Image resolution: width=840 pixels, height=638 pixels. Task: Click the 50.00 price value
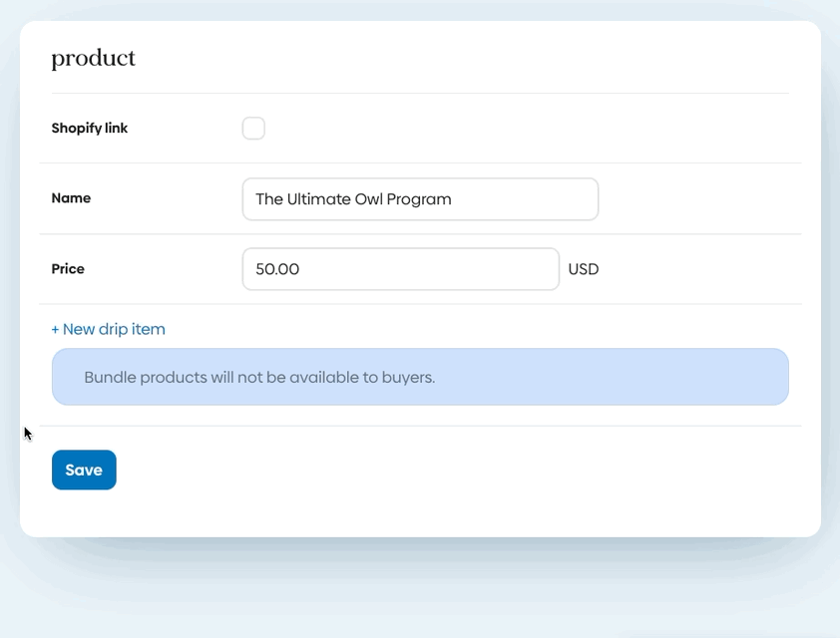pyautogui.click(x=277, y=269)
